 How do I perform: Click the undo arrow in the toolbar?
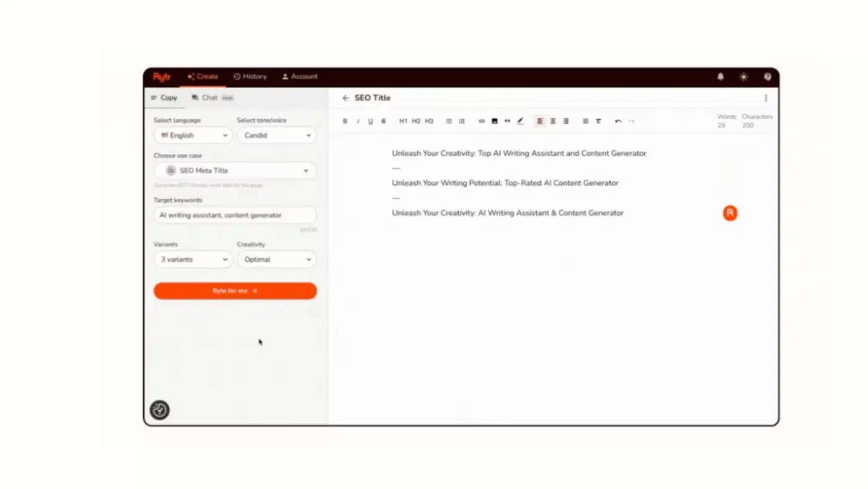(618, 121)
